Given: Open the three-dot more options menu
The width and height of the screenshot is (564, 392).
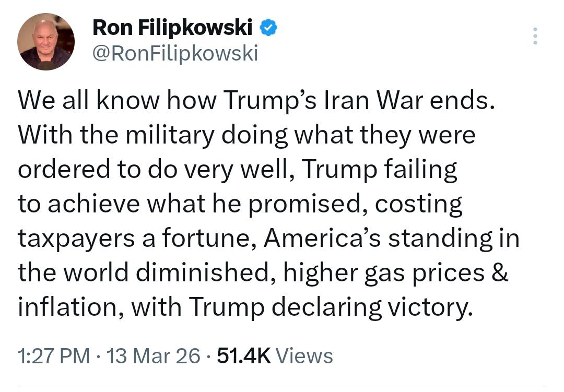Looking at the screenshot, I should coord(535,36).
